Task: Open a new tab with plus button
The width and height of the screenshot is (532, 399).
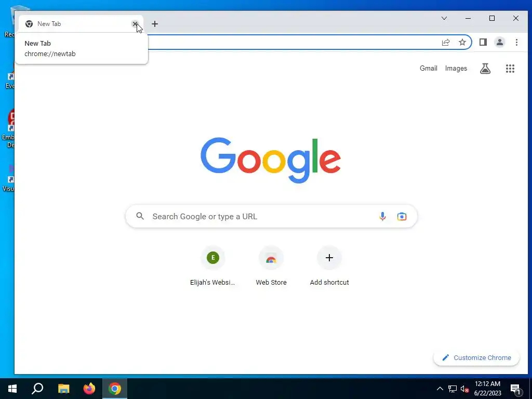Action: click(x=155, y=24)
